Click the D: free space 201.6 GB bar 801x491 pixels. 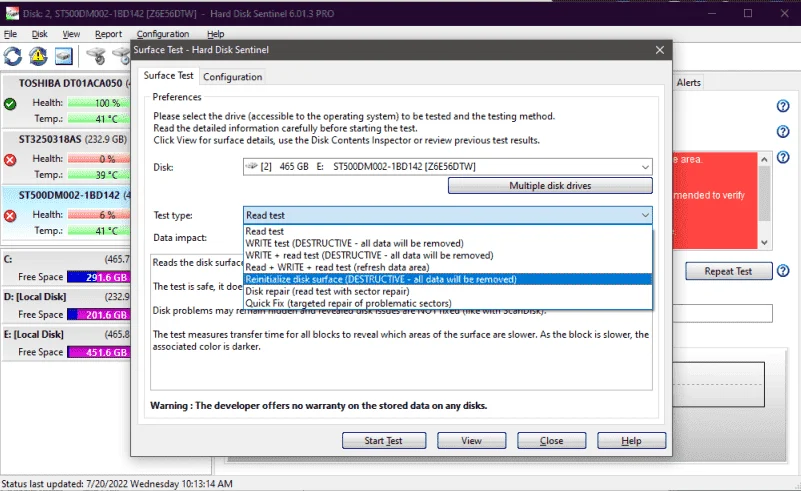(99, 315)
